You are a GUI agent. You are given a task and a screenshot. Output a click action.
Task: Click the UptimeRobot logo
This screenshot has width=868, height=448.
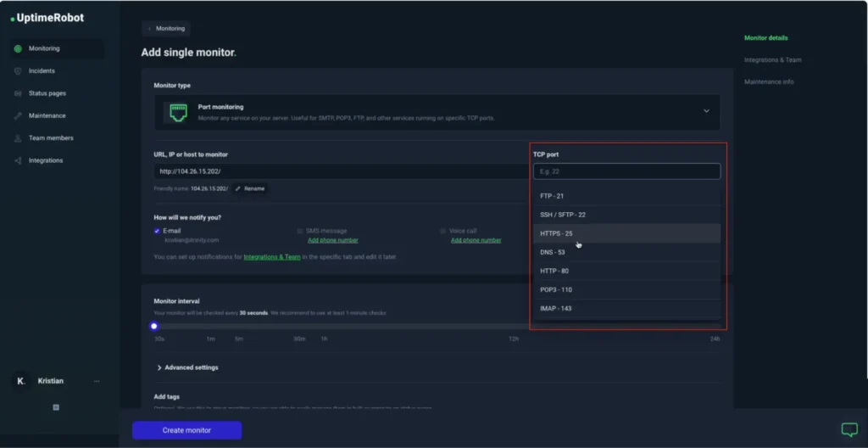point(47,19)
